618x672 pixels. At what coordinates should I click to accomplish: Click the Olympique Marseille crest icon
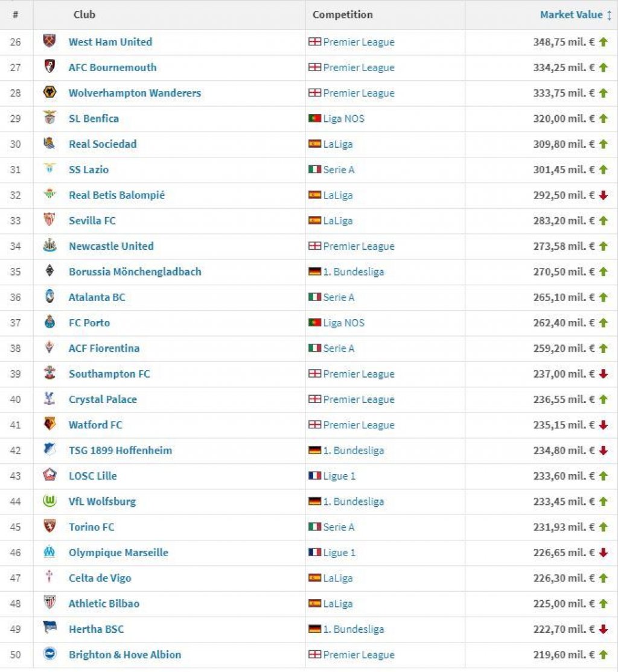coord(49,551)
